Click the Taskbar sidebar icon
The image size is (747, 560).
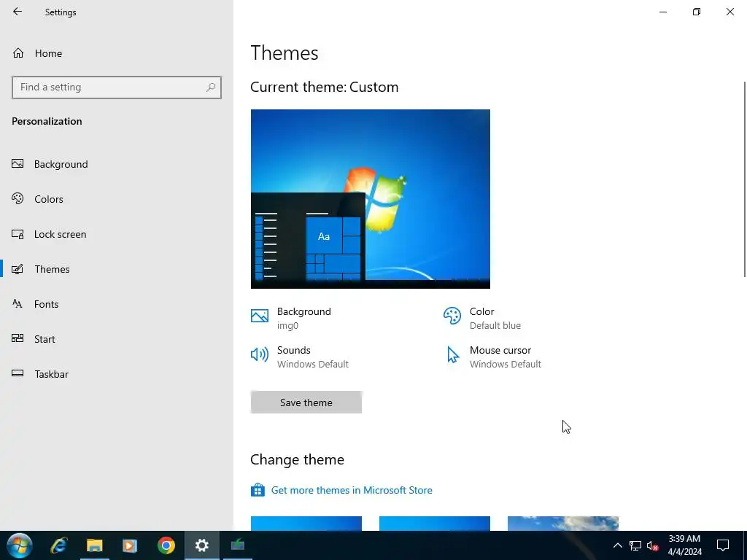(18, 373)
